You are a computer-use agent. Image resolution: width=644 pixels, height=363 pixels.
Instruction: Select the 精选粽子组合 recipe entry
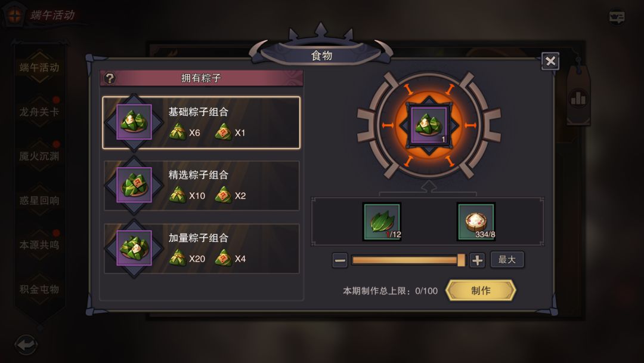click(202, 186)
